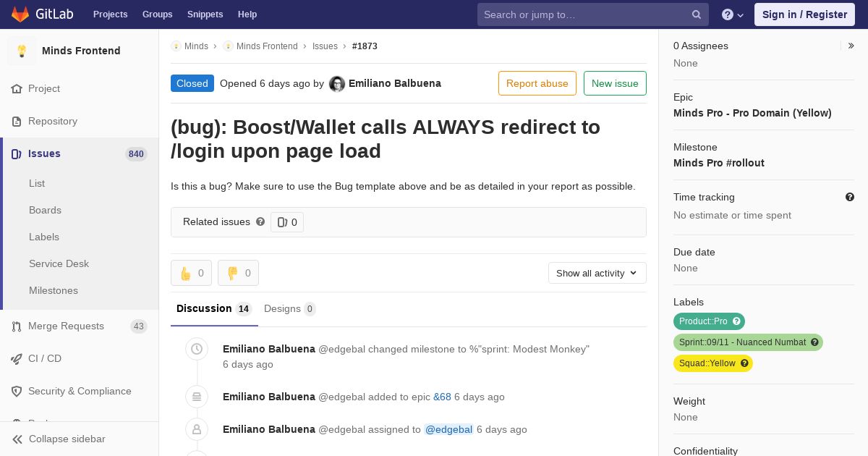Open the Show all activity dropdown
This screenshot has height=456, width=868.
point(597,273)
